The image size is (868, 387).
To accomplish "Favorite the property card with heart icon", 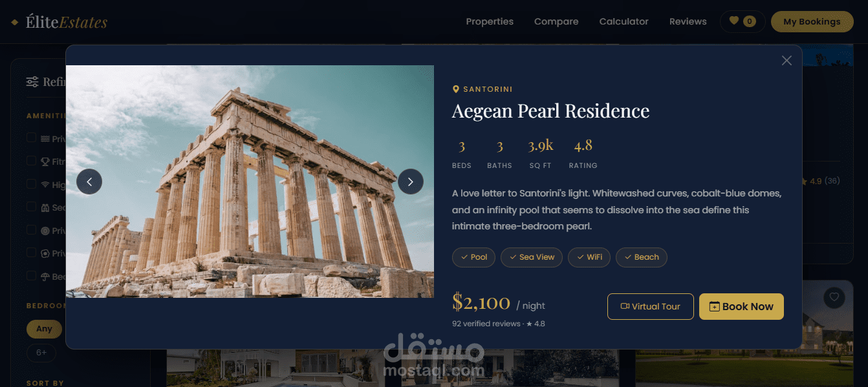I will click(834, 297).
